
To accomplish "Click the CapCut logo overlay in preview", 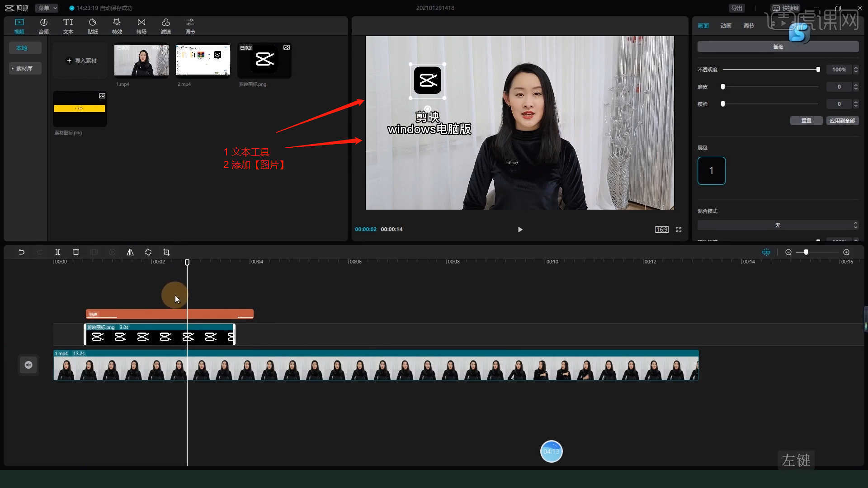I will tap(428, 81).
